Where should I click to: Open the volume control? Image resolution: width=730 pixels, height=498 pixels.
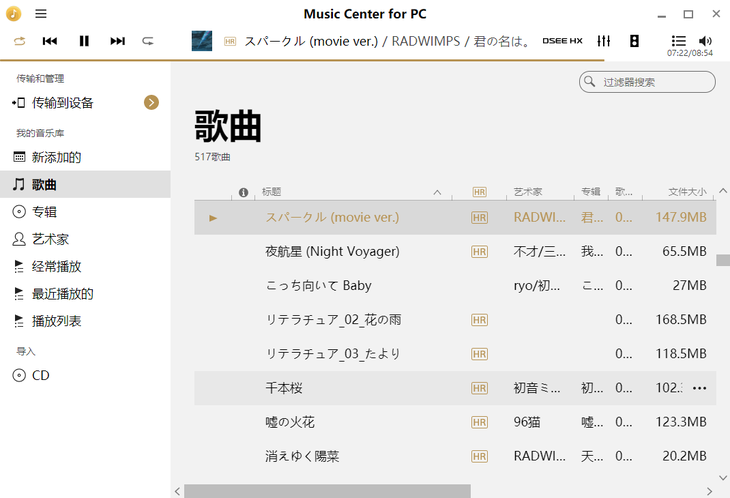tap(705, 41)
